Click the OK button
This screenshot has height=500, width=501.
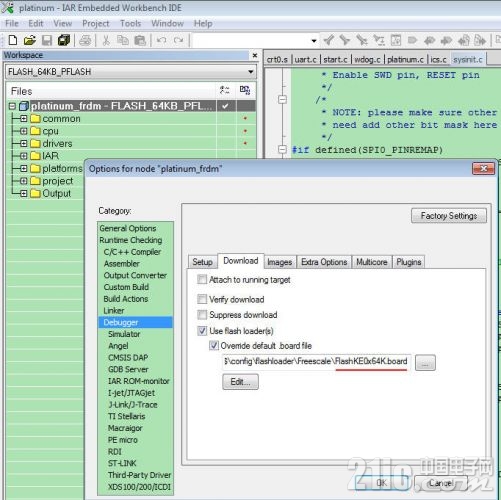[x=382, y=483]
